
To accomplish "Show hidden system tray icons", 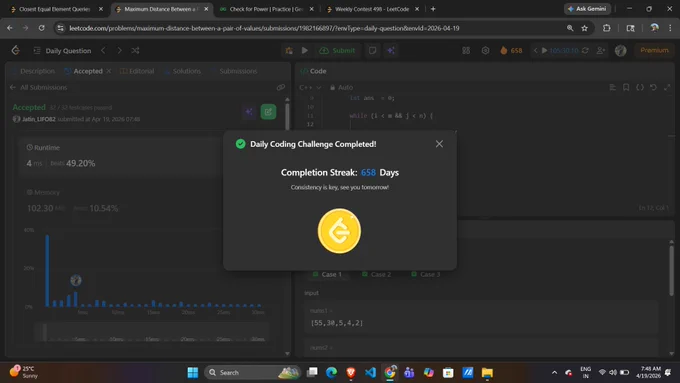I will point(554,373).
